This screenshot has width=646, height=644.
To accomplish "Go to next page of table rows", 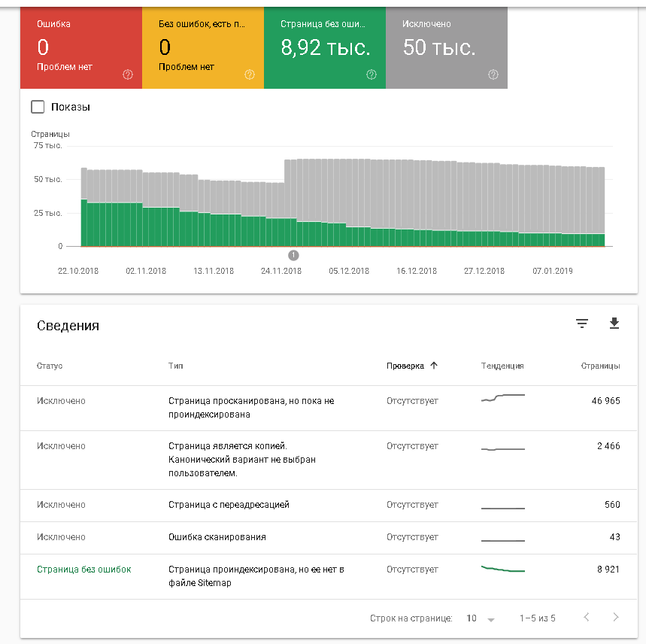I will coord(616,618).
